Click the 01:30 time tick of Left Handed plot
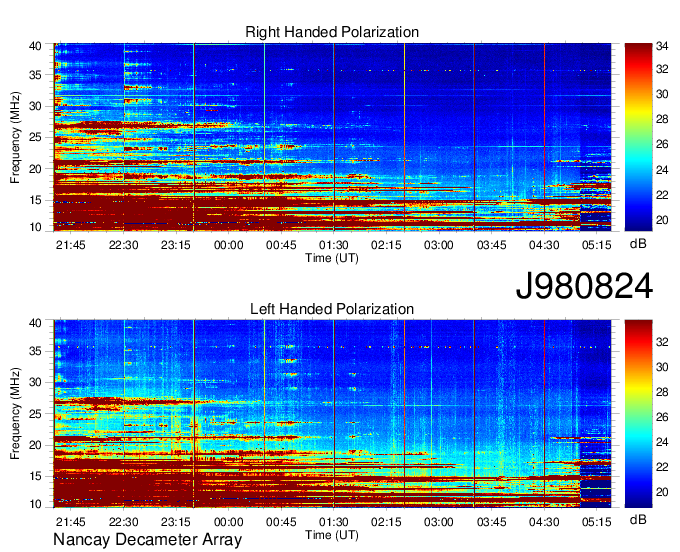This screenshot has height=552, width=680. (x=333, y=522)
